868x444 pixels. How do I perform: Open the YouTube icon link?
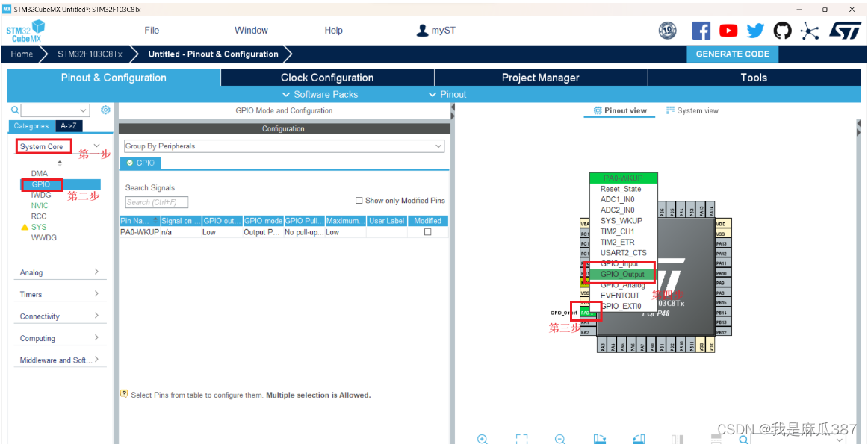point(728,31)
